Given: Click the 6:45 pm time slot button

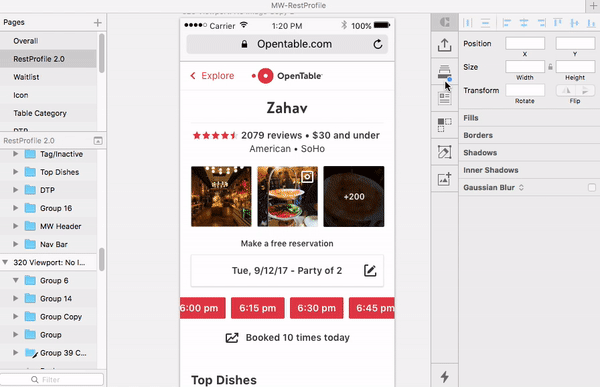Looking at the screenshot, I should tap(372, 308).
